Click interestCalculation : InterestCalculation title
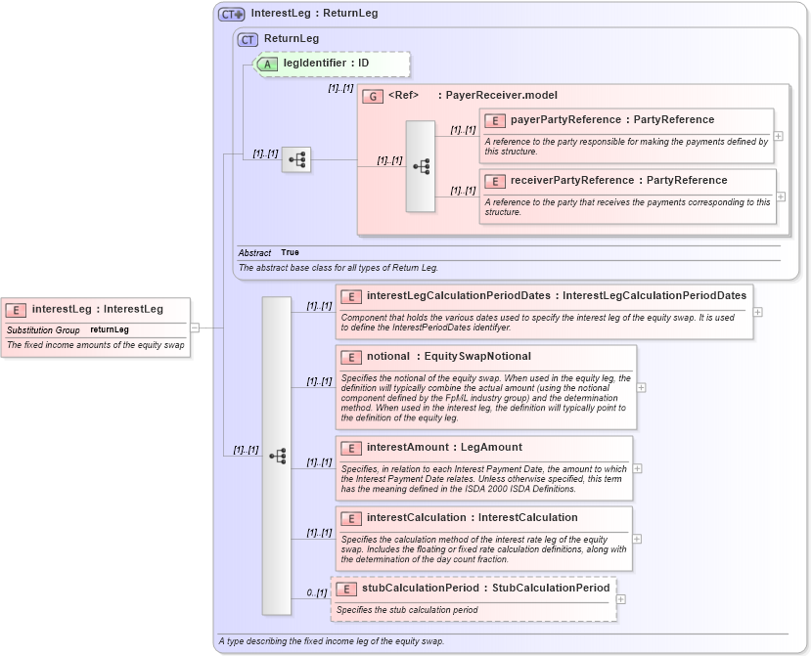This screenshot has height=656, width=812. click(472, 517)
